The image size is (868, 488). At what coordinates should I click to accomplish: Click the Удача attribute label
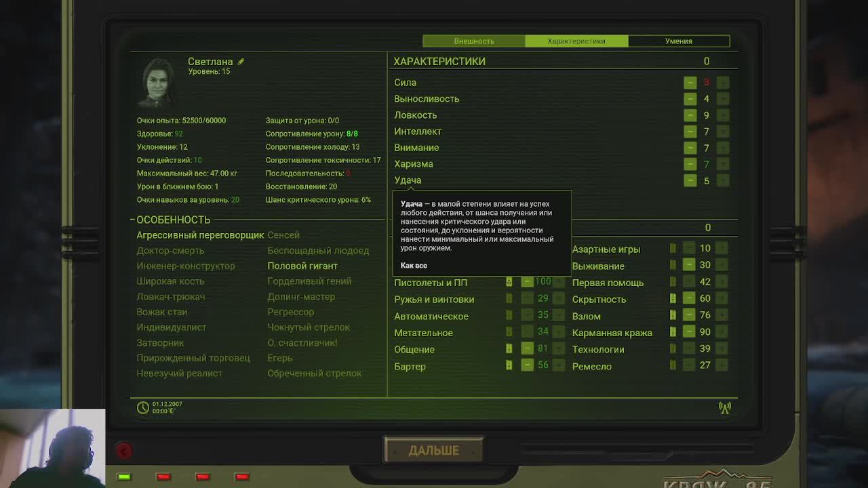tap(408, 180)
